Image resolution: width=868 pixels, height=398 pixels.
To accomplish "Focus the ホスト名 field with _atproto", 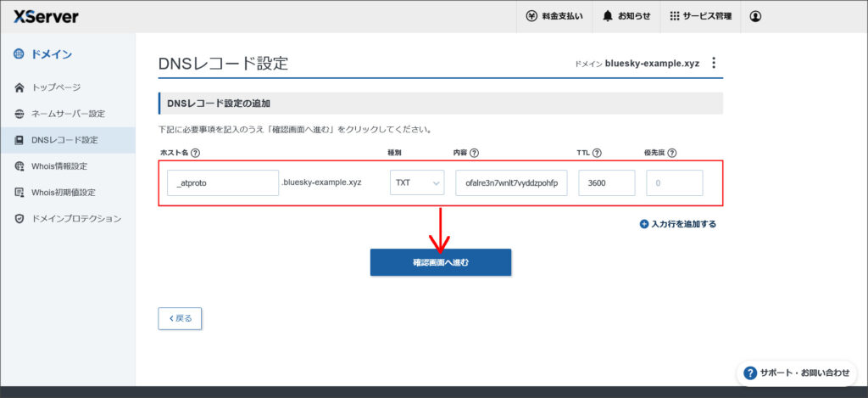I will click(x=223, y=183).
